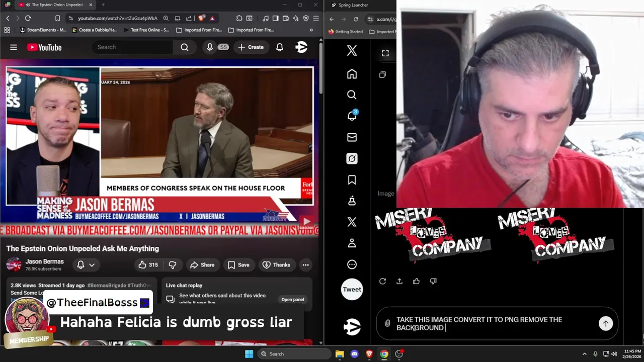This screenshot has height=362, width=644.
Task: Open Grok icon in X sidebar
Action: click(352, 159)
